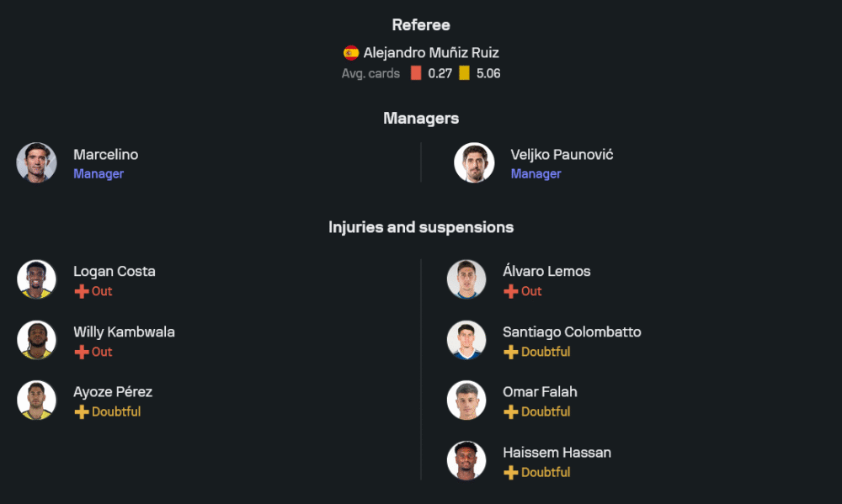This screenshot has width=842, height=504.
Task: Open referee Alejandro Muñiz Ruiz's profile
Action: [430, 53]
